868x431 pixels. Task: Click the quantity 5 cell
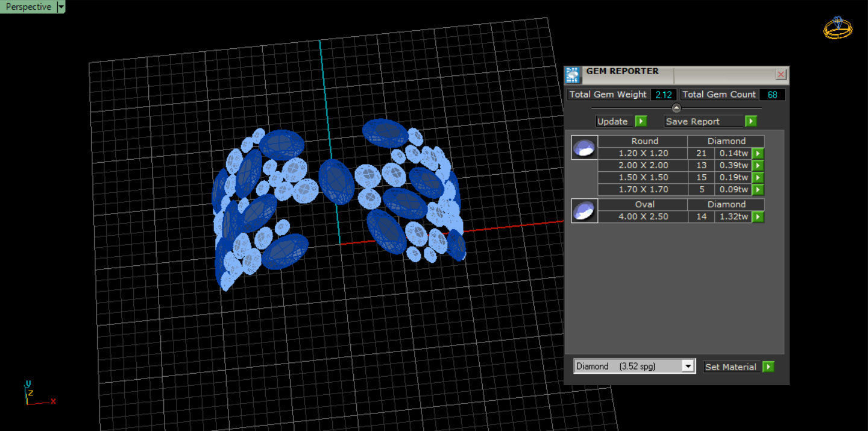pos(701,189)
